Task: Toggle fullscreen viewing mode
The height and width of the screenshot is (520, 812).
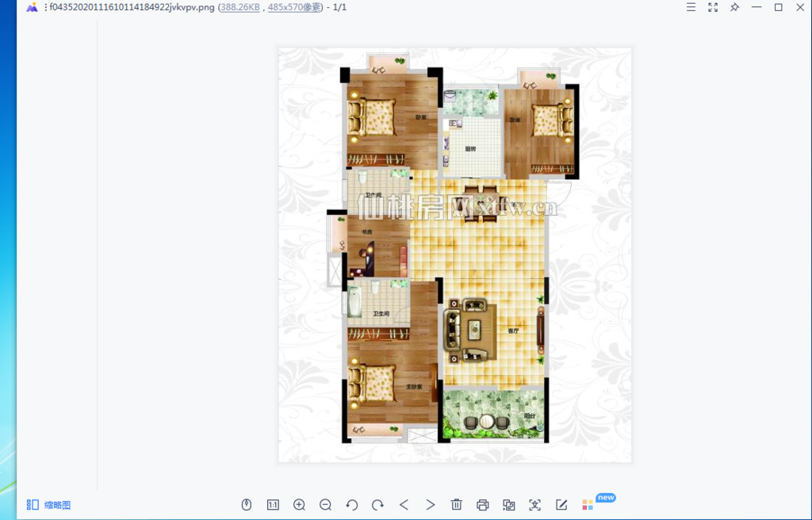Action: [712, 7]
